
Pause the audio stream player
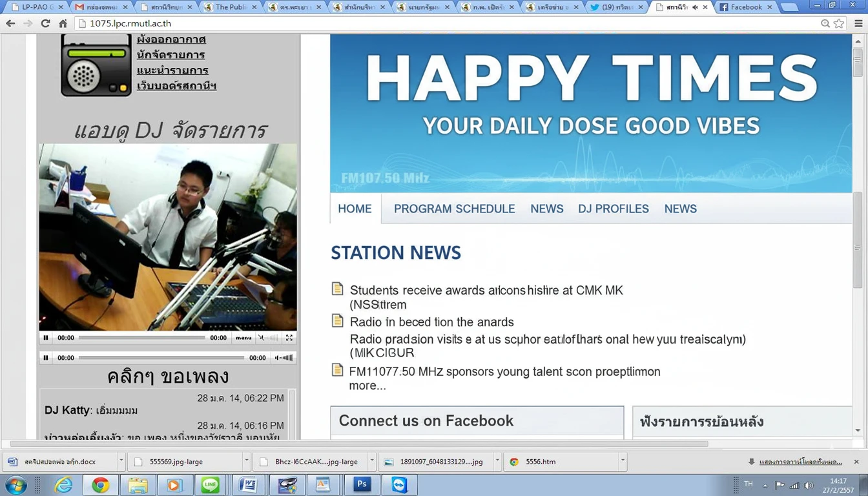(x=46, y=358)
